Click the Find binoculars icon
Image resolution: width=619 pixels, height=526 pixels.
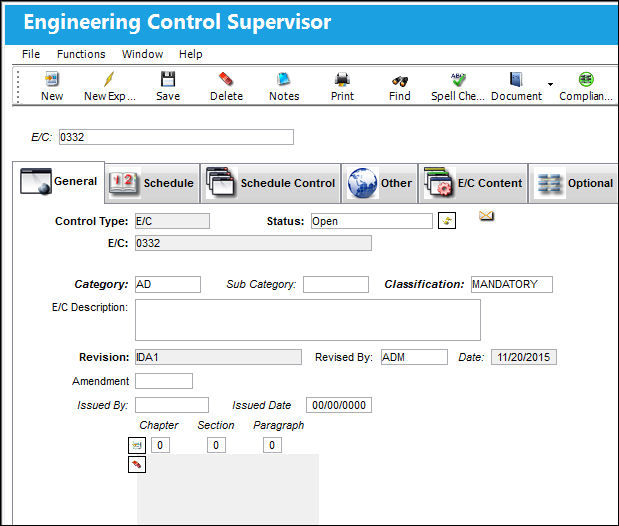[x=400, y=81]
